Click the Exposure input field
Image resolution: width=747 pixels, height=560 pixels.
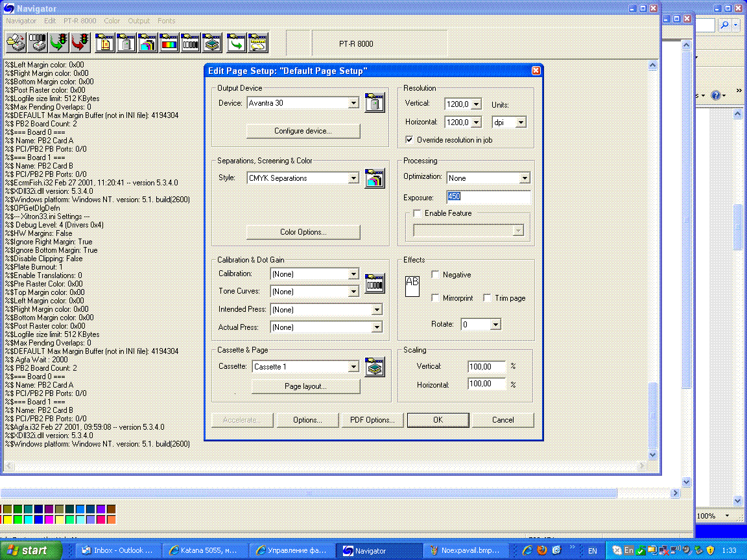click(x=488, y=196)
